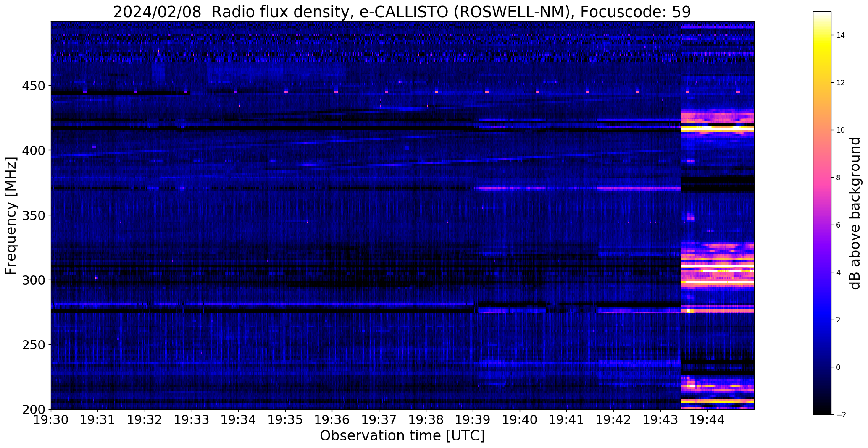Click the 19:36 time tick label

tap(332, 419)
